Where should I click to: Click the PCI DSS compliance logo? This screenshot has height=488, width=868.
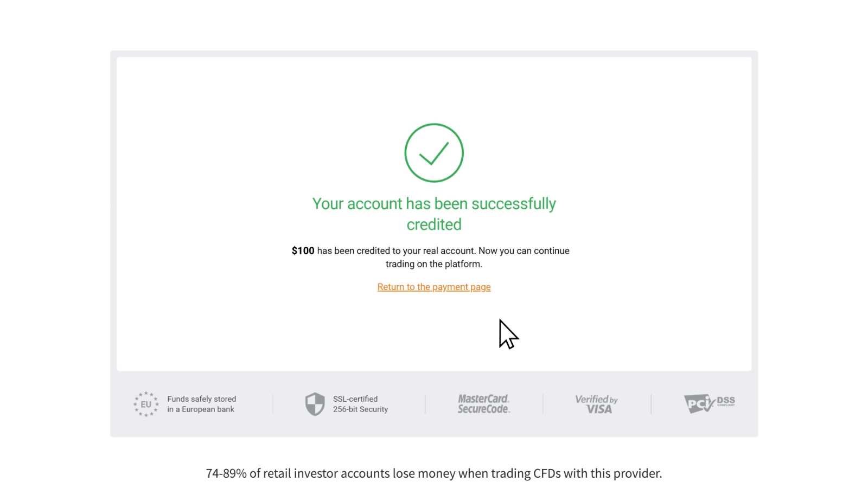click(709, 403)
